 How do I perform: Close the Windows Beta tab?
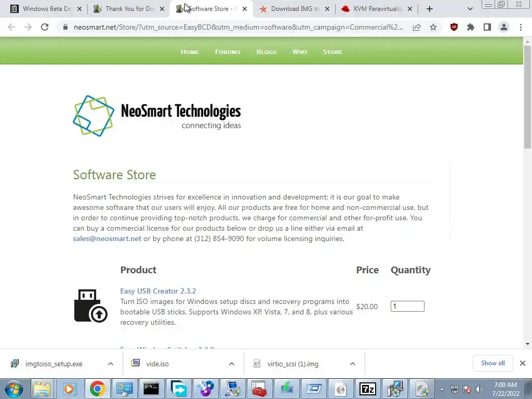pos(79,9)
